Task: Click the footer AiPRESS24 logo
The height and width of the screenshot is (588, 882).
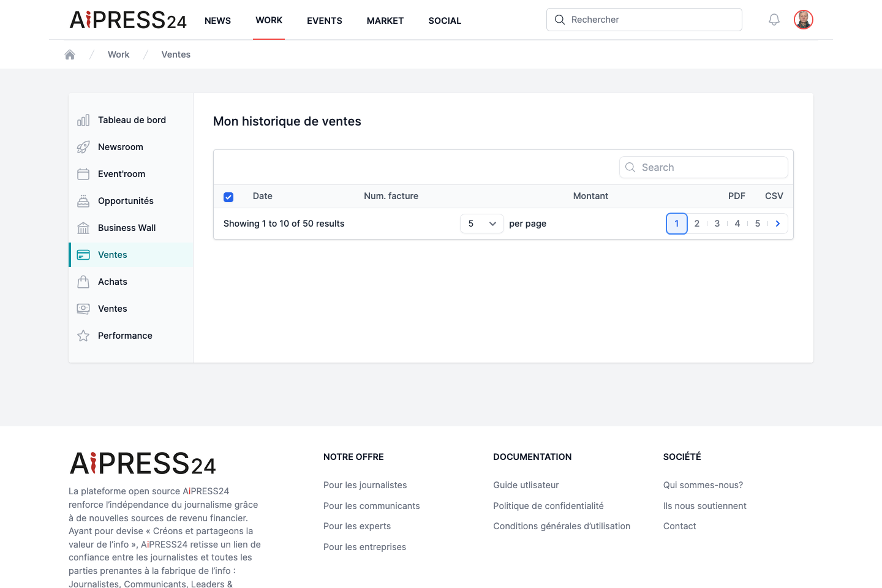Action: pos(143,464)
